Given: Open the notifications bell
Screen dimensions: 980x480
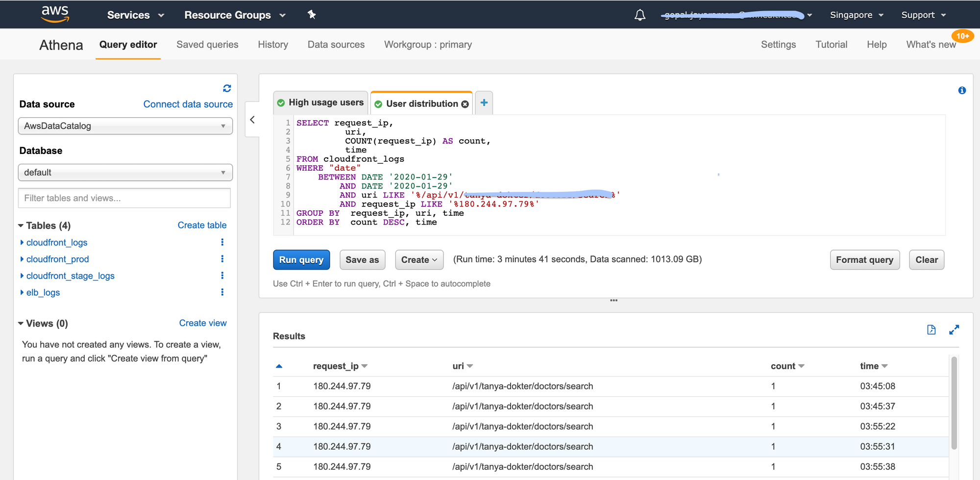Looking at the screenshot, I should pos(639,15).
